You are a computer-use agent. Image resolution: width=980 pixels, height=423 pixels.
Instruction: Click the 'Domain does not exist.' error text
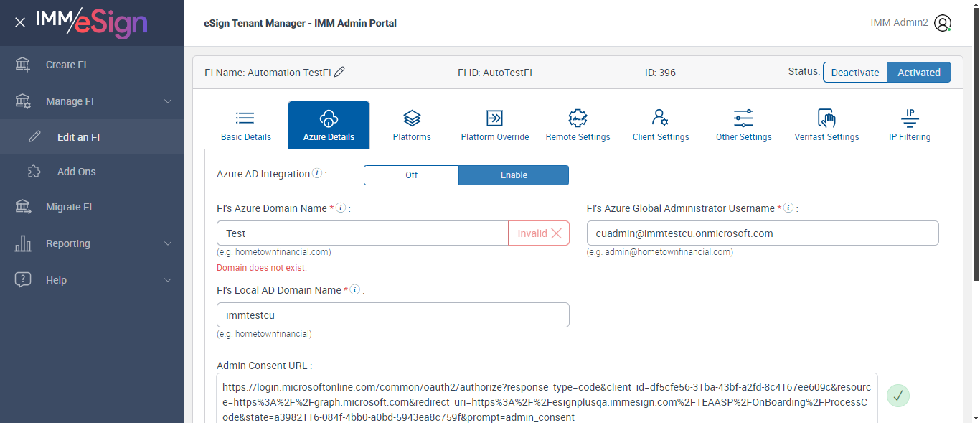point(262,268)
